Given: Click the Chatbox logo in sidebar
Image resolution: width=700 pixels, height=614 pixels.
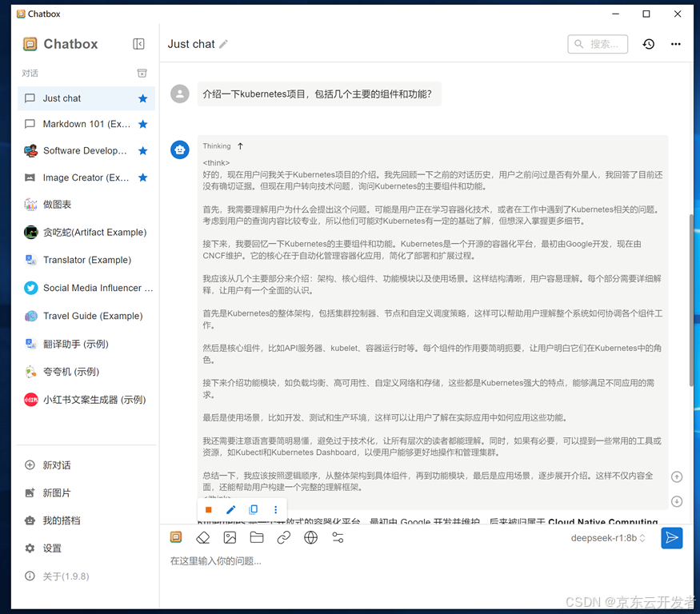Looking at the screenshot, I should click(x=30, y=44).
